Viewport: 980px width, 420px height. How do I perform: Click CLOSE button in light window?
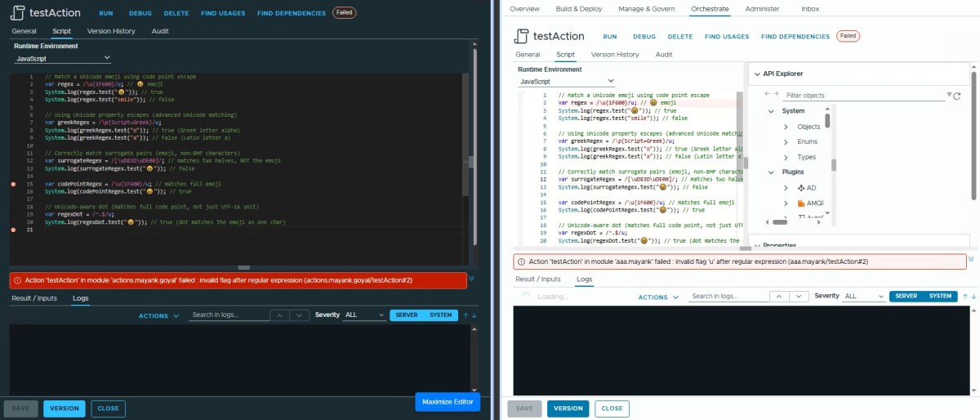tap(612, 409)
